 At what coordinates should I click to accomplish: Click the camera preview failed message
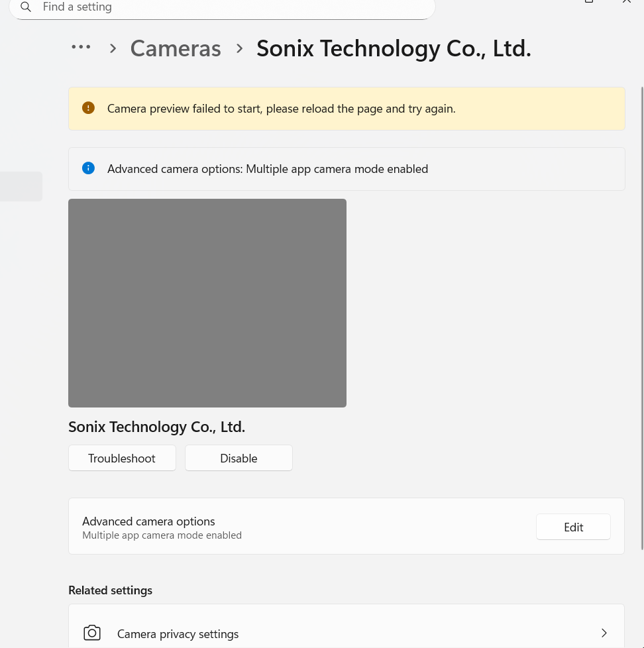281,109
